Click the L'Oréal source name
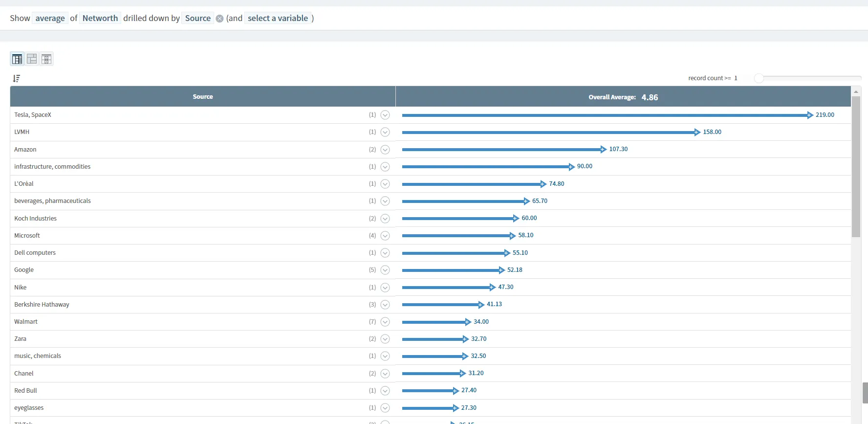Viewport: 868px width, 424px height. (x=24, y=184)
